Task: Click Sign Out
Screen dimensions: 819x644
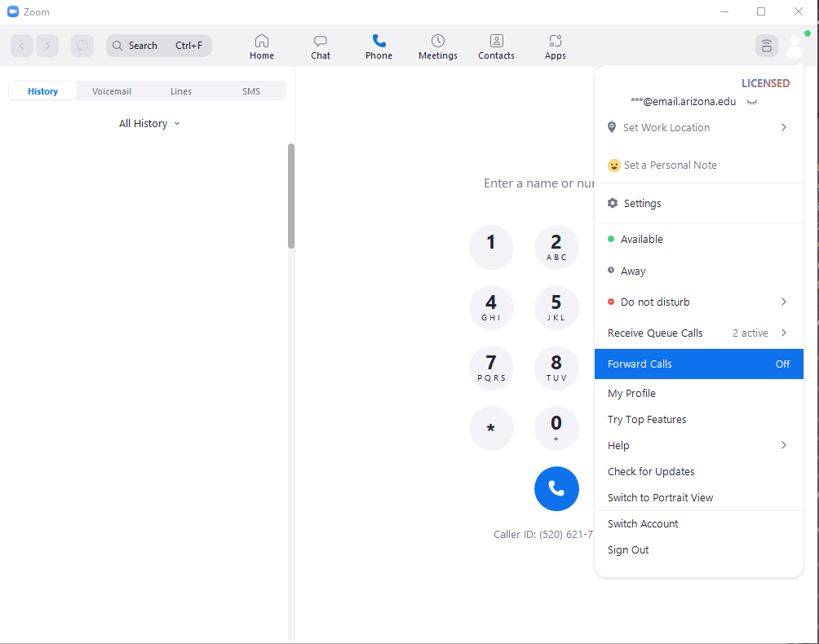Action: point(699,549)
